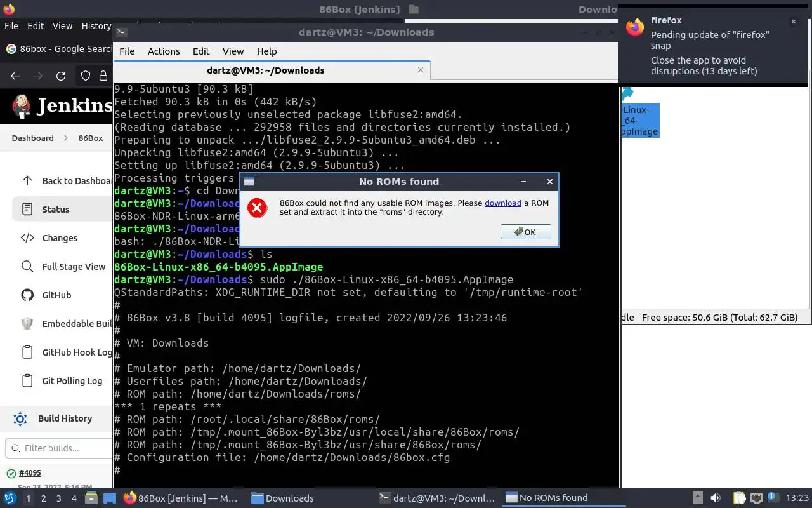Go back in the Firefox browser
Screen dimensions: 812x508
point(15,76)
